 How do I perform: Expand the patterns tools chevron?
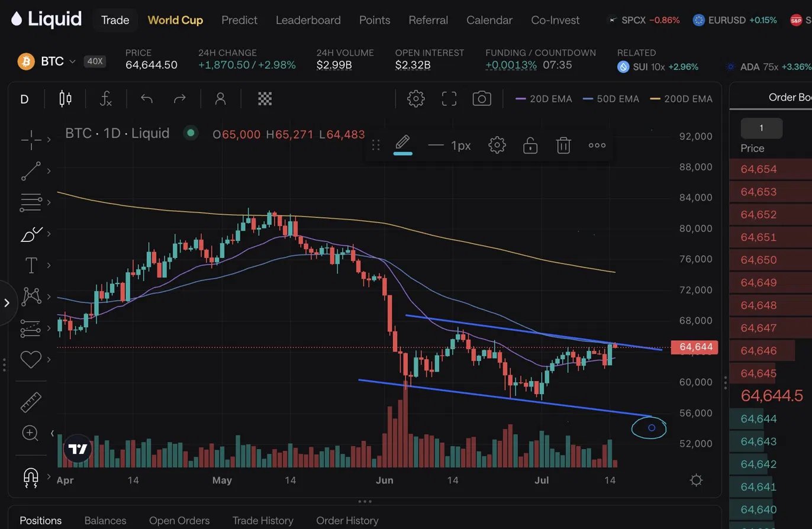(49, 296)
